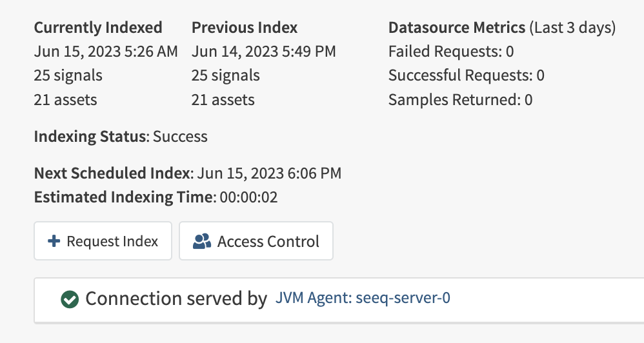Select the Jun 15, 2023 5:26 AM timestamp

pyautogui.click(x=106, y=52)
